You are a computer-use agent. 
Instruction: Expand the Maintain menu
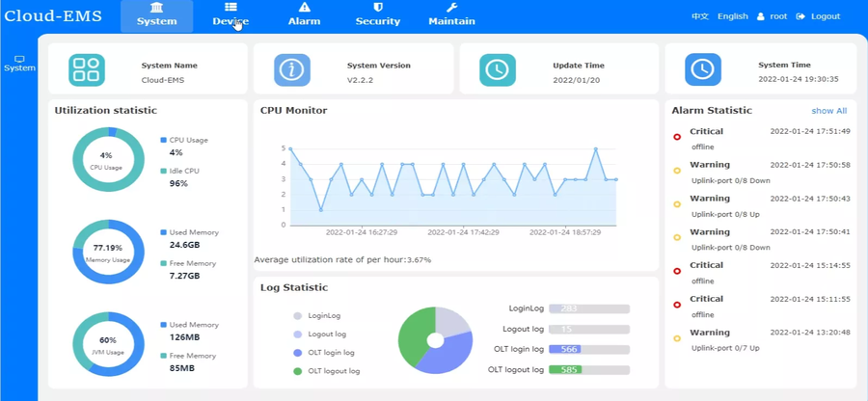pyautogui.click(x=451, y=15)
